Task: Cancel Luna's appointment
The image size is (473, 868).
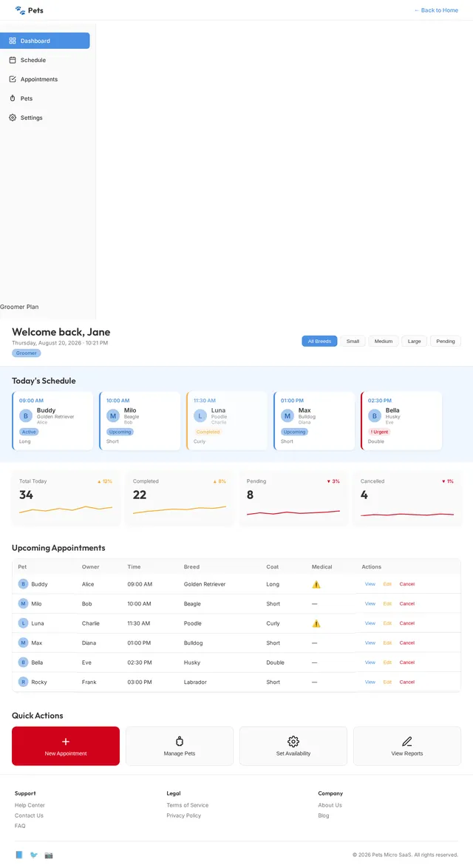Action: pyautogui.click(x=407, y=623)
